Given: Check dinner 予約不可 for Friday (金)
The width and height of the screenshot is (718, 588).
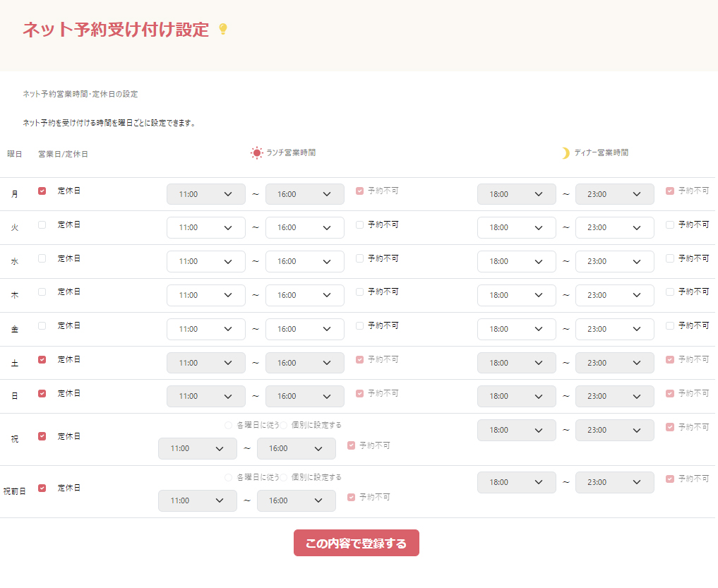Looking at the screenshot, I should tap(670, 325).
